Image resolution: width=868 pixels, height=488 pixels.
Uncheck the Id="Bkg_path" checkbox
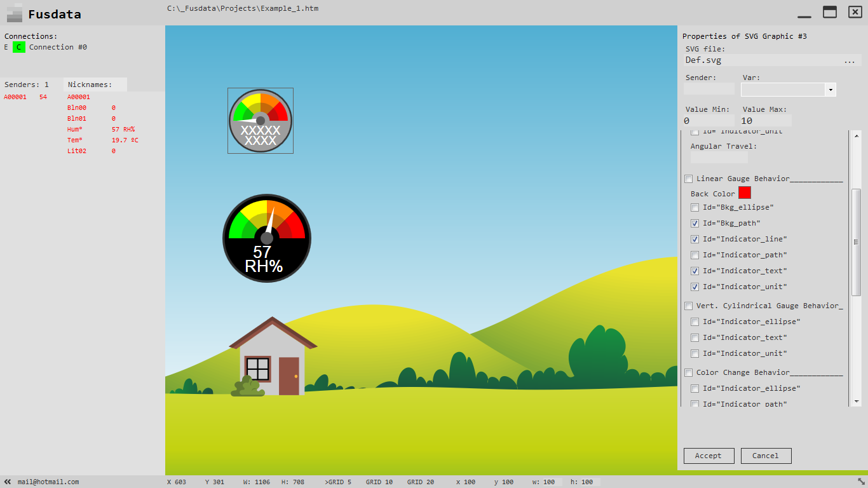point(695,223)
